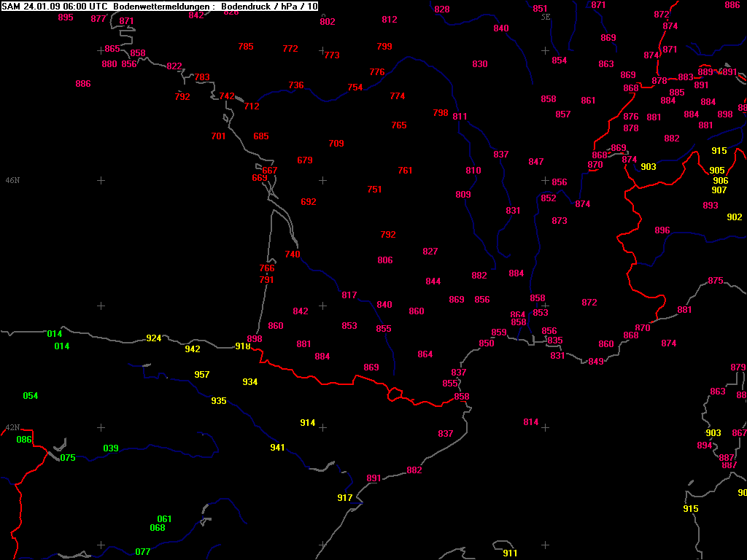This screenshot has width=747, height=560.
Task: Click the 814 pressure value offshore
Action: tap(531, 422)
